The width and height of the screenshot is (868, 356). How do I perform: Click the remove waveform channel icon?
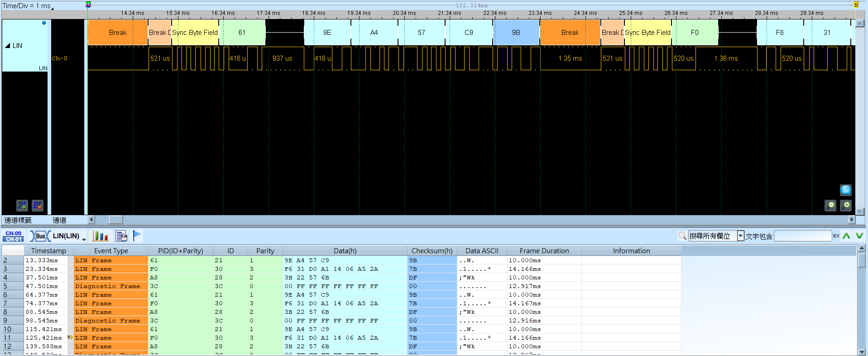coord(38,206)
